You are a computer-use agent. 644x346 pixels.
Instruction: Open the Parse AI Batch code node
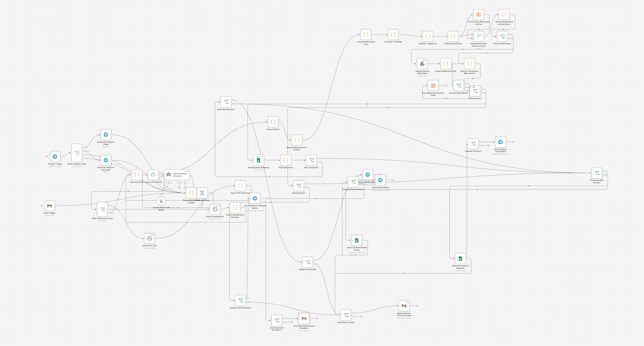coord(273,122)
